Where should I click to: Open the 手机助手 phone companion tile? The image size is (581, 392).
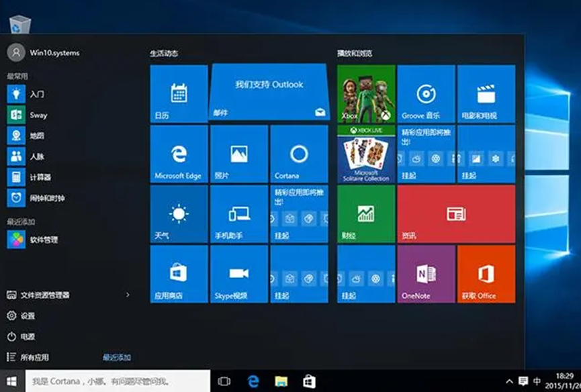pos(239,214)
